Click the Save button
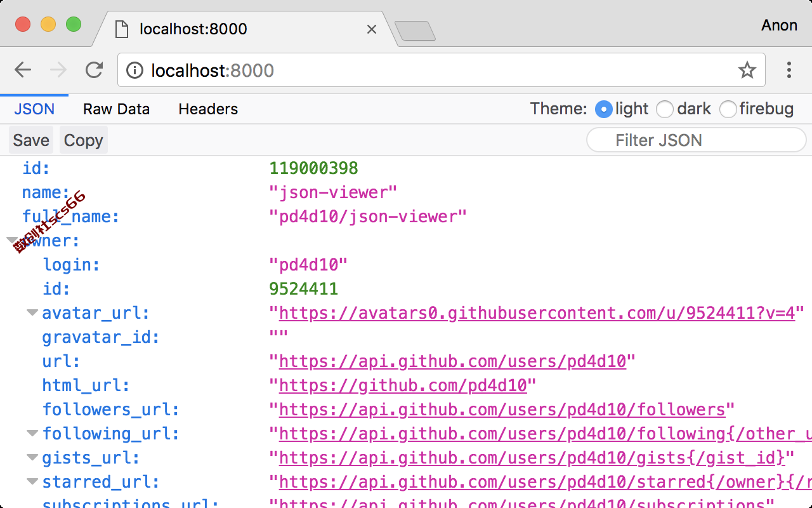This screenshot has width=812, height=508. point(31,140)
